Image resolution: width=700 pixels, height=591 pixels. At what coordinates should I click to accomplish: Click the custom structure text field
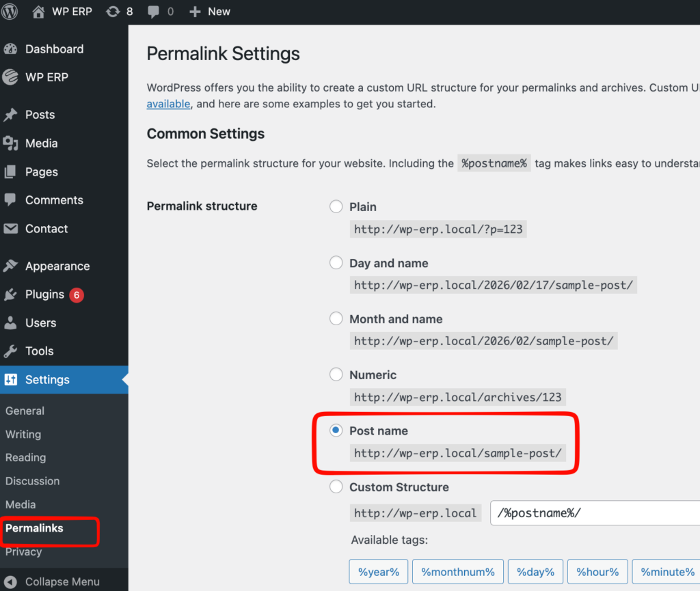595,513
